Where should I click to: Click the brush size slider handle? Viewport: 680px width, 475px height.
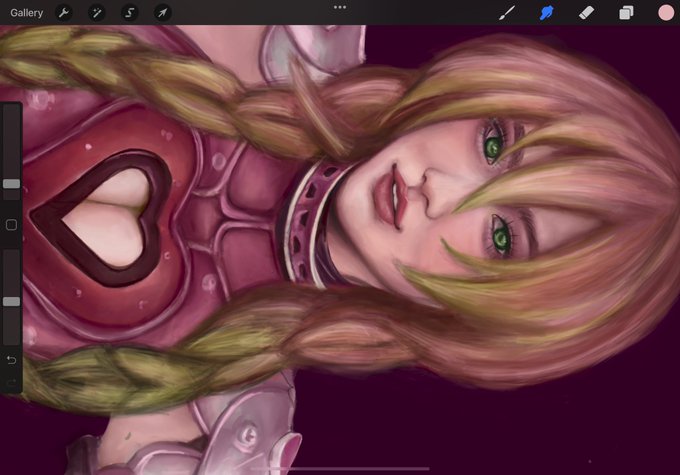click(11, 183)
